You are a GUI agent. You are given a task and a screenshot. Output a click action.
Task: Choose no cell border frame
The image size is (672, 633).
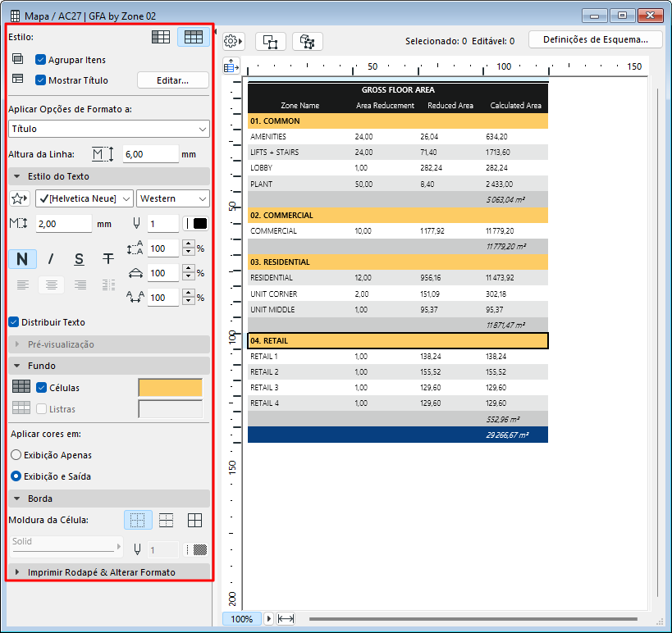pyautogui.click(x=138, y=520)
